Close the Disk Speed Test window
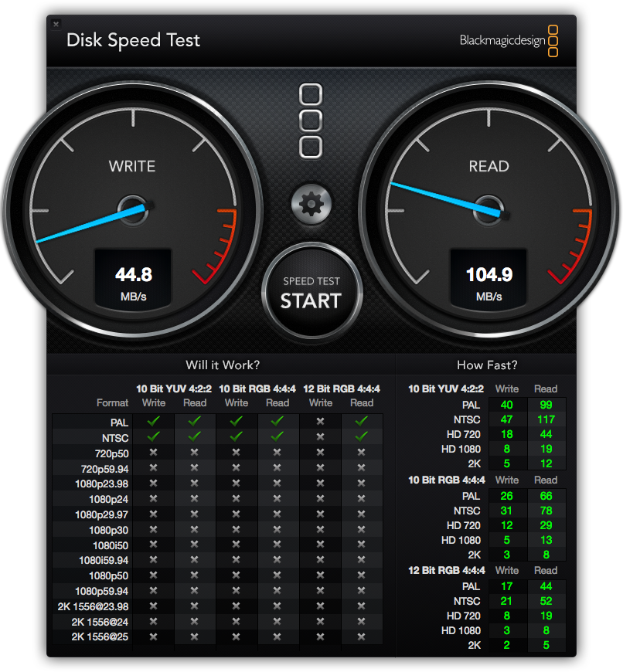 tap(56, 24)
